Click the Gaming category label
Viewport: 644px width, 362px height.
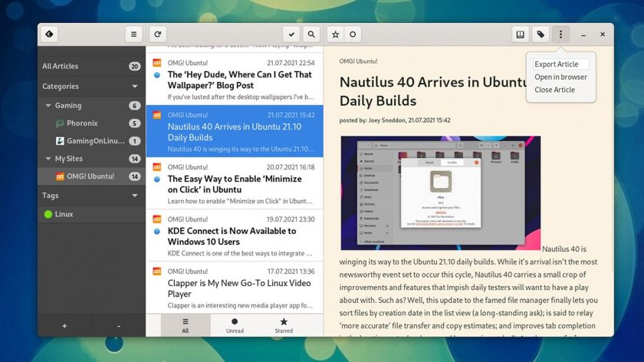pyautogui.click(x=68, y=106)
